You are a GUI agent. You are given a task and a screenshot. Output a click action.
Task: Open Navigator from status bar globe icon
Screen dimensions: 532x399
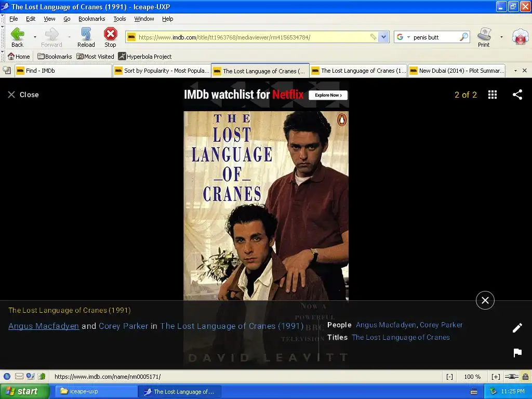point(7,376)
